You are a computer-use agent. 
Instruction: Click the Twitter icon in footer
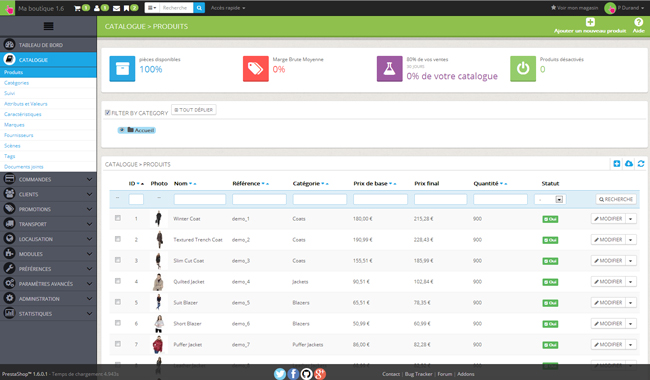tap(280, 374)
